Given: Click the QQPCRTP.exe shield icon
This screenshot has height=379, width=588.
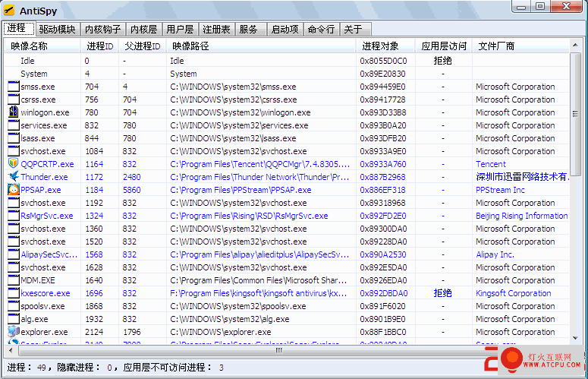Looking at the screenshot, I should click(14, 163).
